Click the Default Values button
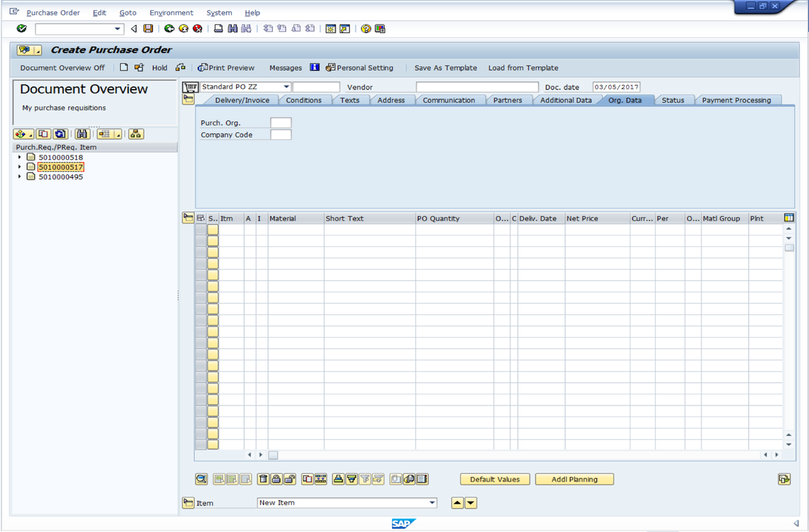The width and height of the screenshot is (809, 532). coord(495,480)
